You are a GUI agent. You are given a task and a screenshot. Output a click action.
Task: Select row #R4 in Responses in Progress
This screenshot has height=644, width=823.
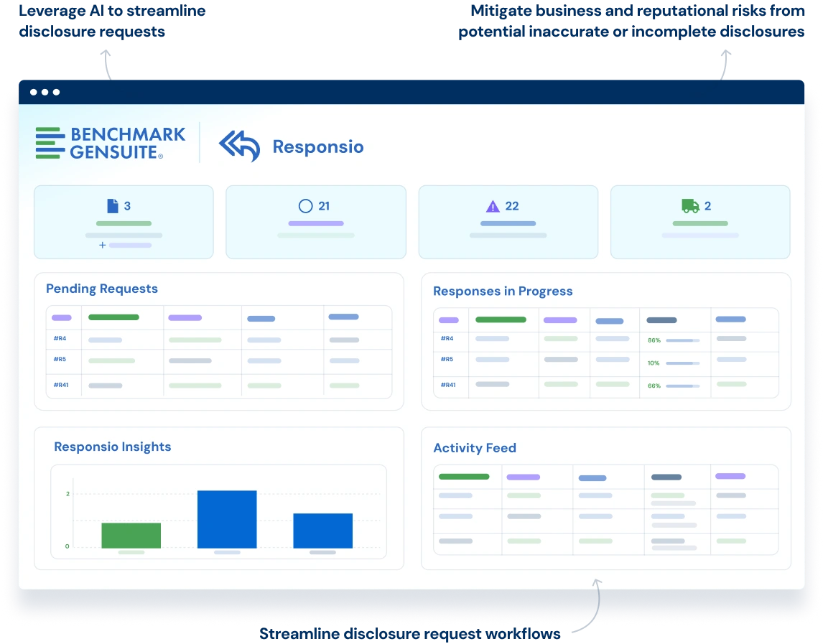605,341
